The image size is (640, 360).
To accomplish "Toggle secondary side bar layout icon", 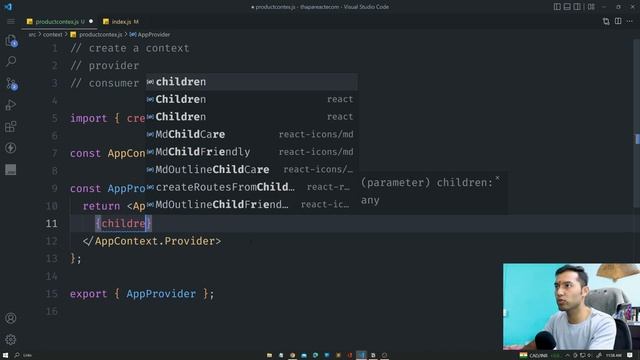I will (577, 7).
